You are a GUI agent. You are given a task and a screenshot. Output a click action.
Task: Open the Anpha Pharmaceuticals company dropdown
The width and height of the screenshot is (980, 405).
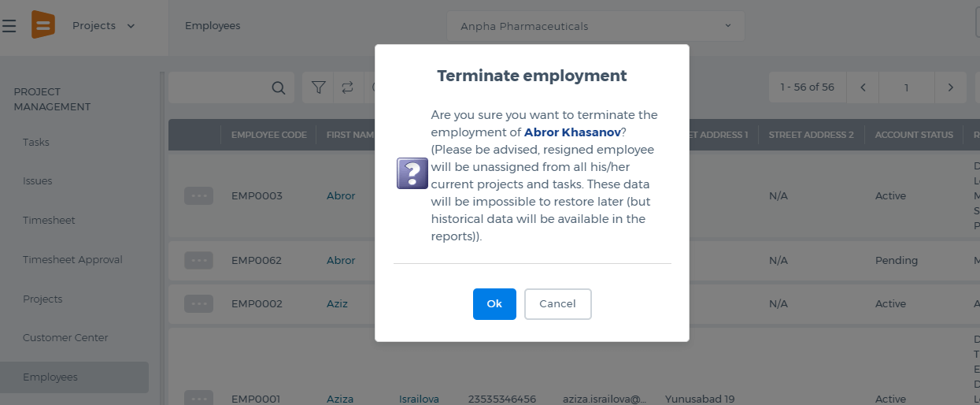point(595,26)
